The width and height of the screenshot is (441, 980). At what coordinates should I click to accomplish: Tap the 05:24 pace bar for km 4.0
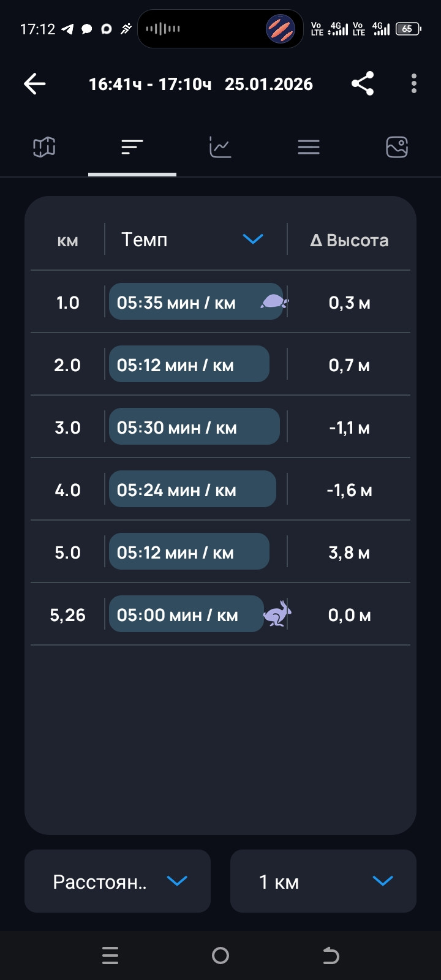[192, 489]
